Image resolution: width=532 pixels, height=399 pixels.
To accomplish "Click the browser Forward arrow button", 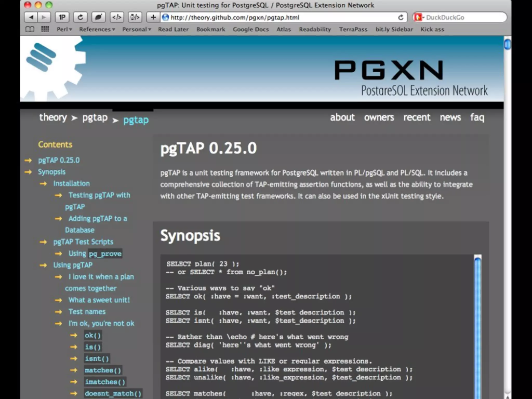I will click(x=44, y=17).
